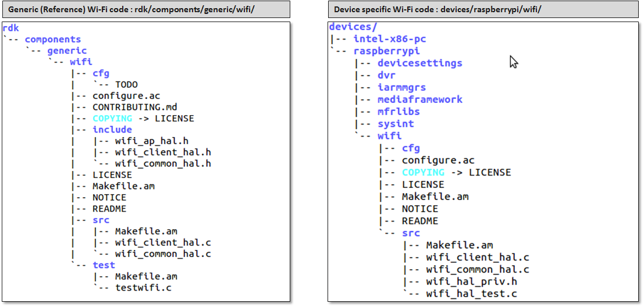Select 'wifi_ap_hal.h' header file
Image resolution: width=644 pixels, height=307 pixels.
(152, 141)
